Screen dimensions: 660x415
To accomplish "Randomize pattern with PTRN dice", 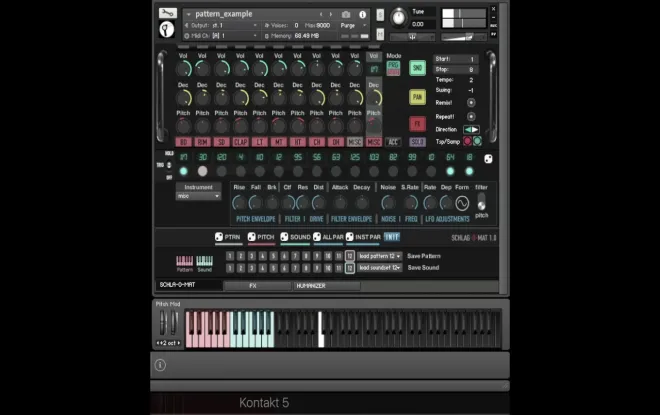I will click(219, 237).
